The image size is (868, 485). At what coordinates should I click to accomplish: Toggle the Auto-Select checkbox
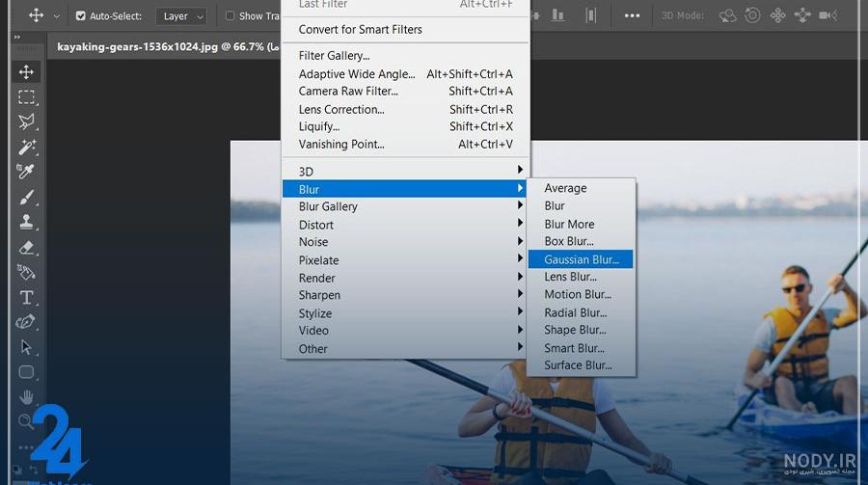pos(81,16)
